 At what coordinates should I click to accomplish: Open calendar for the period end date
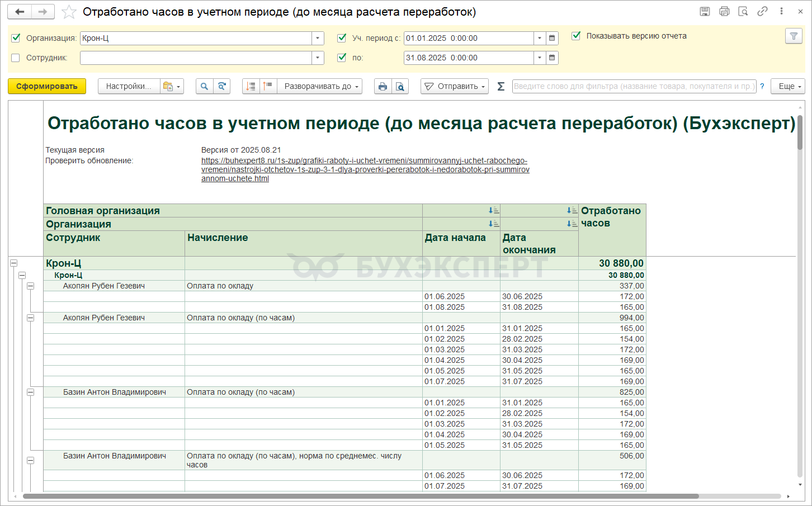pos(552,58)
